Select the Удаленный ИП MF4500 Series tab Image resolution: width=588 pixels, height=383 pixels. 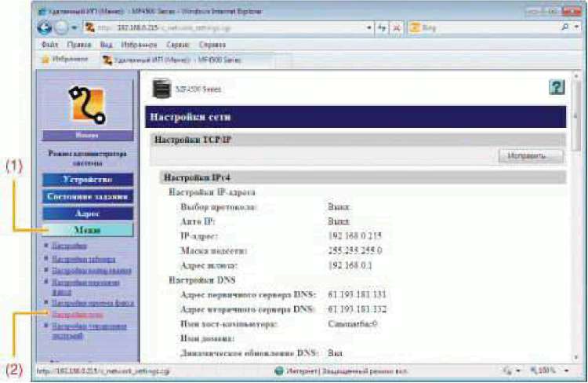click(x=171, y=59)
